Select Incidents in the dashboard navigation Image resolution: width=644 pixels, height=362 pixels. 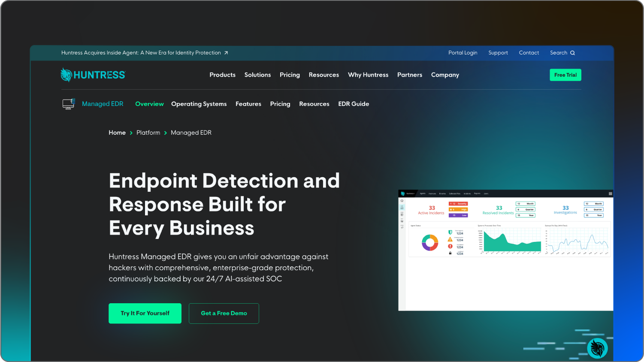[467, 193]
